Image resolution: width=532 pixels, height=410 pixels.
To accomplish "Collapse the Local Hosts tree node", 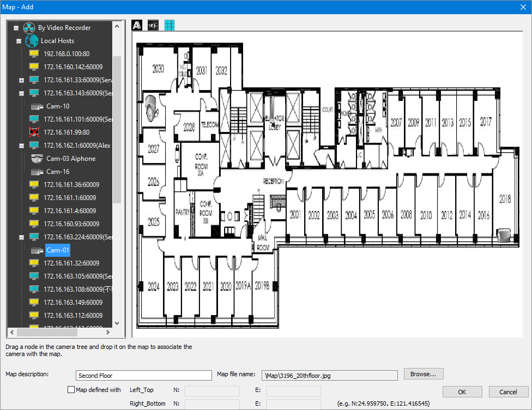I will pos(19,41).
